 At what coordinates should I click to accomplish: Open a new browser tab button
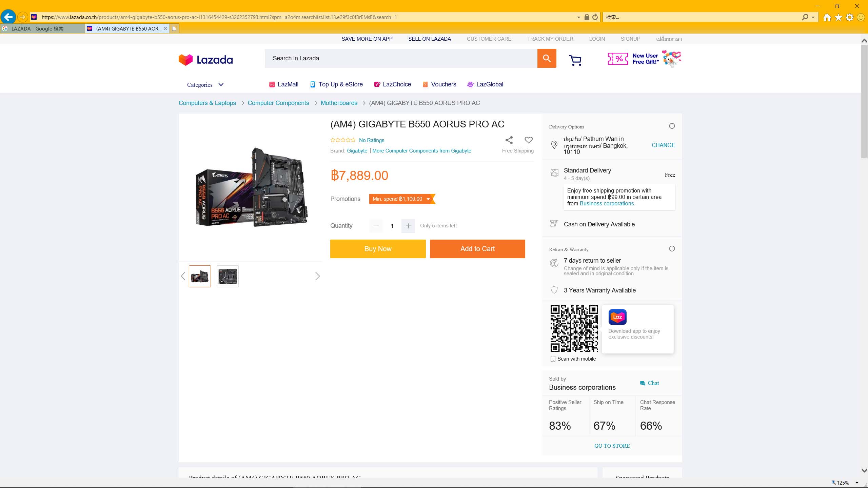coord(174,28)
